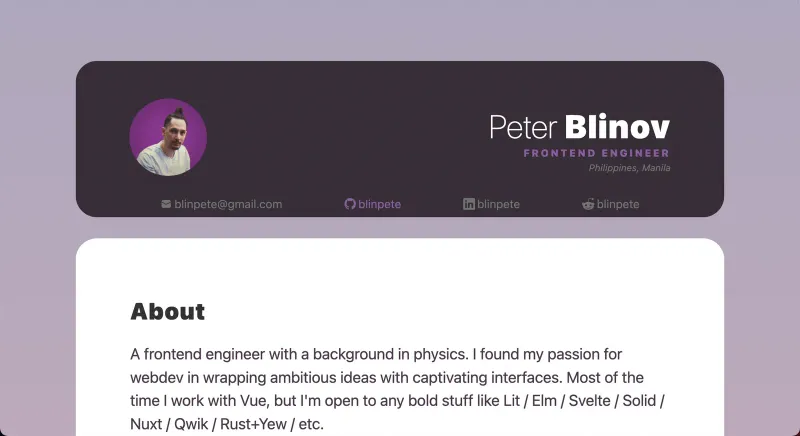
Task: Open the GitHub octocat icon
Action: [x=350, y=204]
